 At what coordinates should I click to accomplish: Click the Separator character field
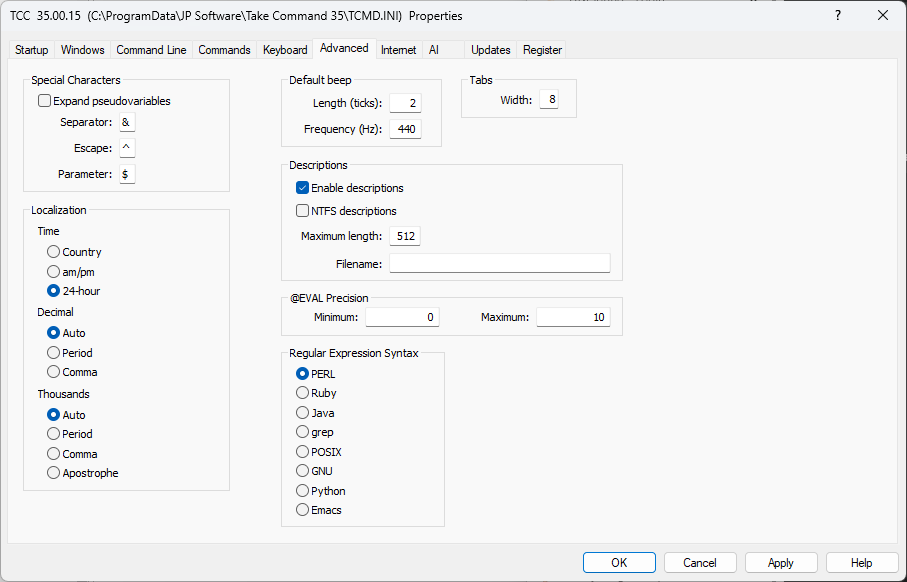click(x=127, y=122)
